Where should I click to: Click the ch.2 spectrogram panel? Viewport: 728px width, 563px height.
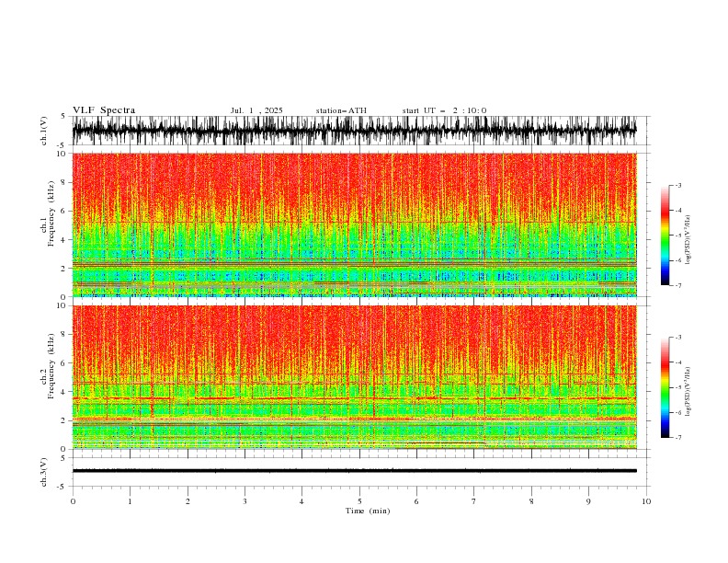tap(354, 377)
